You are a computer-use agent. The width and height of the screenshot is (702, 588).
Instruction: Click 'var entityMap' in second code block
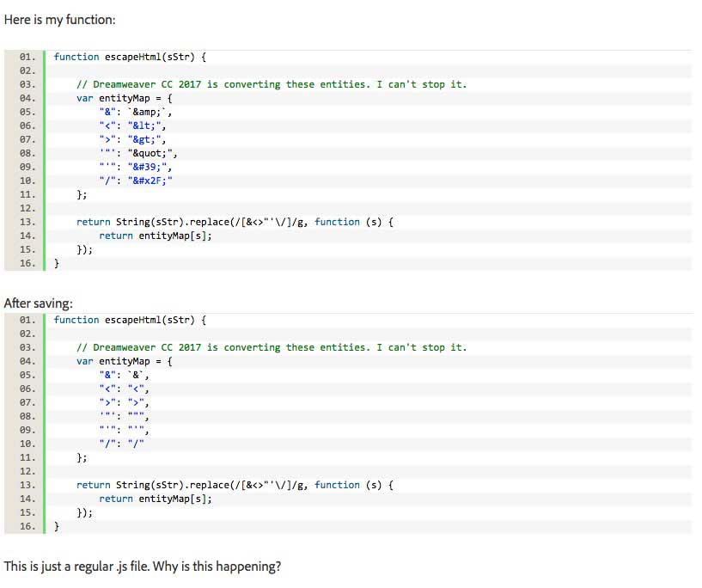click(x=113, y=361)
